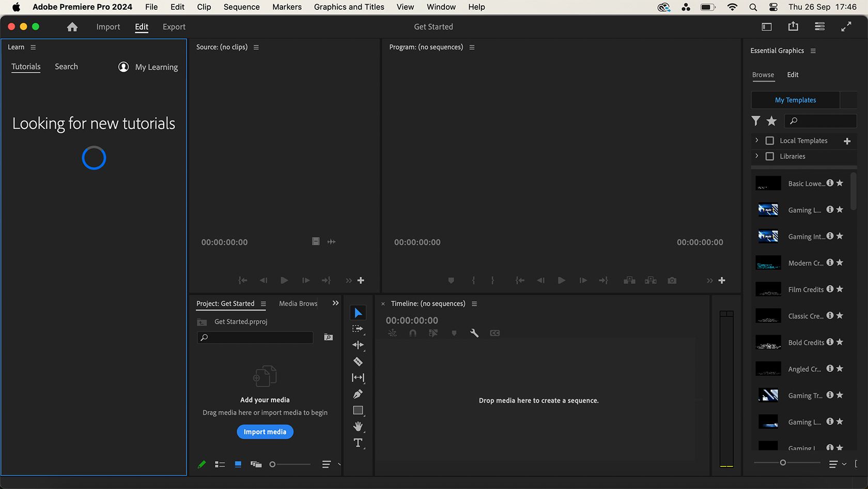
Task: Open Timeline Display Settings with the wrench icon
Action: 474,333
